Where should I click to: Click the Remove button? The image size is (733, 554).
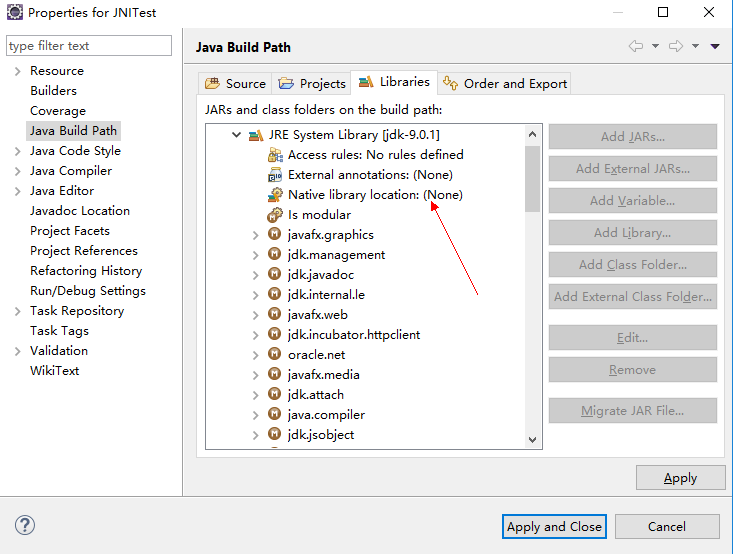pos(632,370)
